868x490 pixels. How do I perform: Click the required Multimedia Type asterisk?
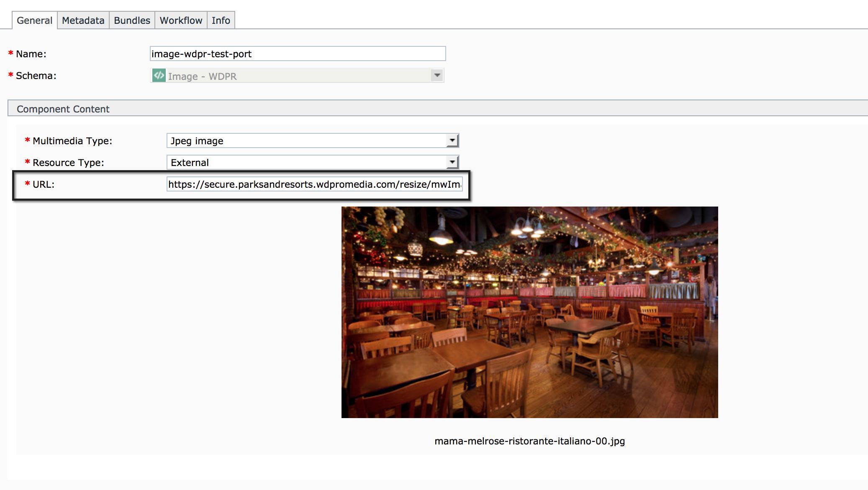[27, 141]
